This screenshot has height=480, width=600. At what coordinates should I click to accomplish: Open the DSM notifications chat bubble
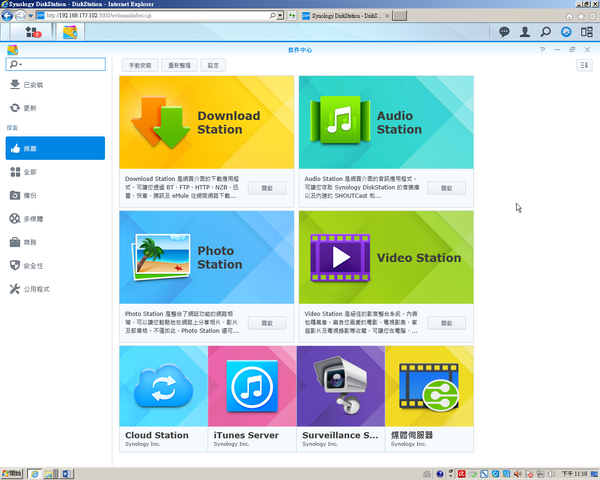coord(504,32)
